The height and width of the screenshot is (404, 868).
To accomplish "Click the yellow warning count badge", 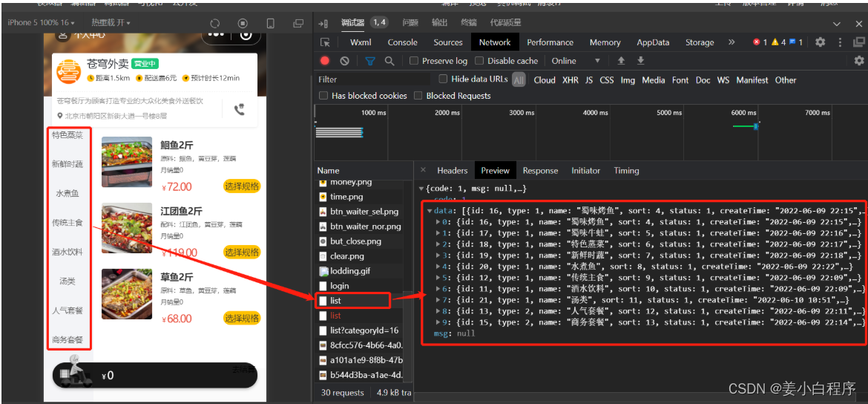I will coord(778,42).
